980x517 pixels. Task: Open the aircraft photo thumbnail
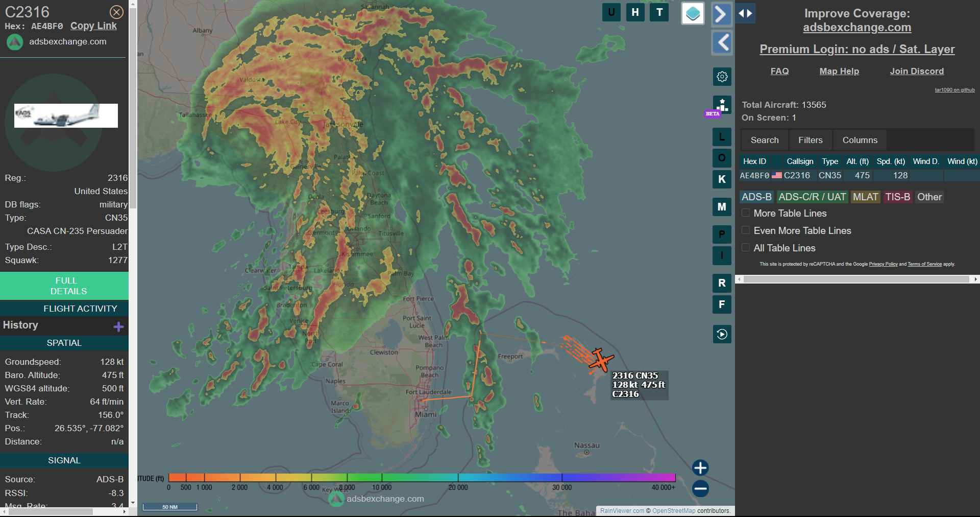tap(66, 115)
